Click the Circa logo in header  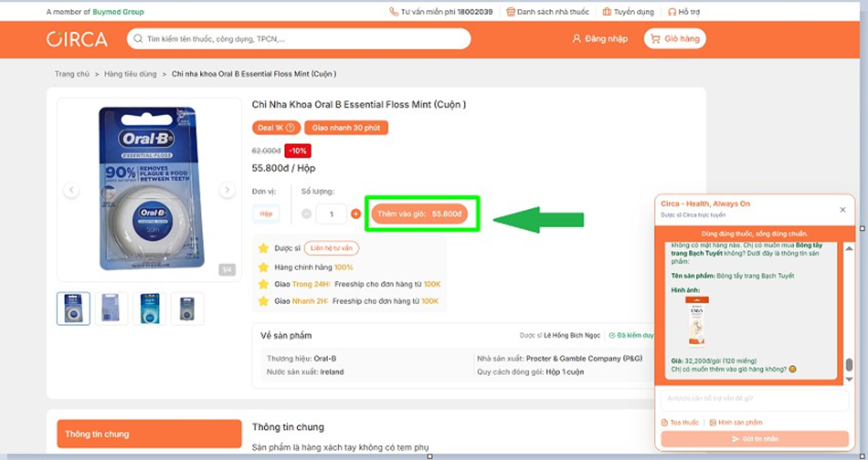[77, 39]
